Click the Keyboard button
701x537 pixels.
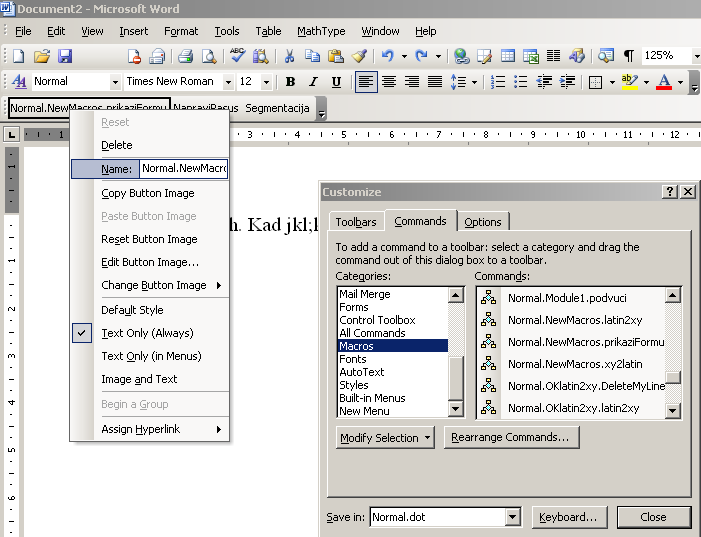[x=569, y=517]
